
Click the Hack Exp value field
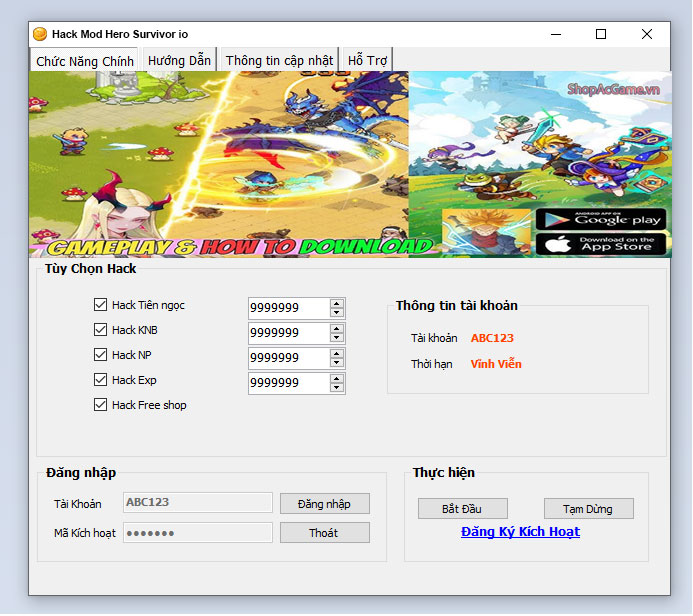pos(289,383)
